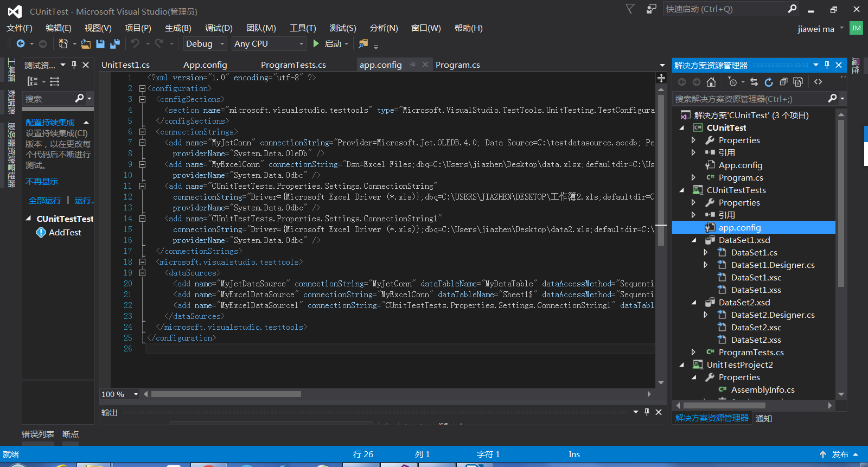Viewport: 868px width, 467px height.
Task: Click the Collapse All icon in Solution Explorer
Action: pos(783,82)
